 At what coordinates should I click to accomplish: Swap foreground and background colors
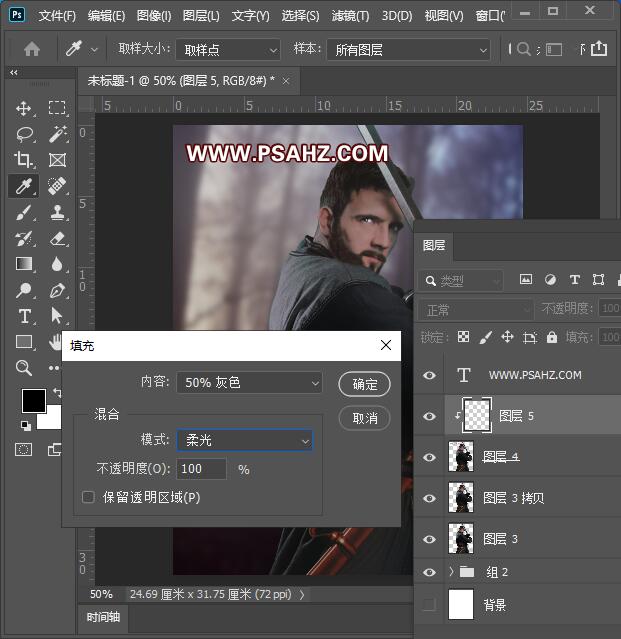(57, 392)
